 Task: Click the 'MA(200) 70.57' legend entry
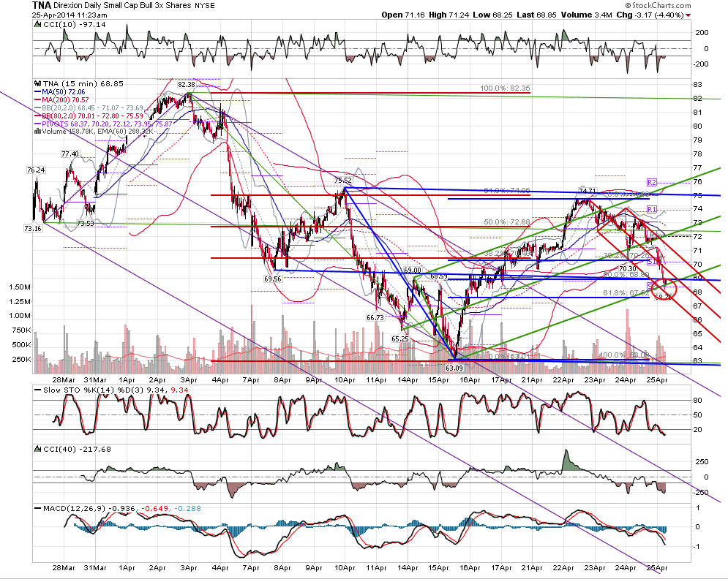pyautogui.click(x=65, y=99)
